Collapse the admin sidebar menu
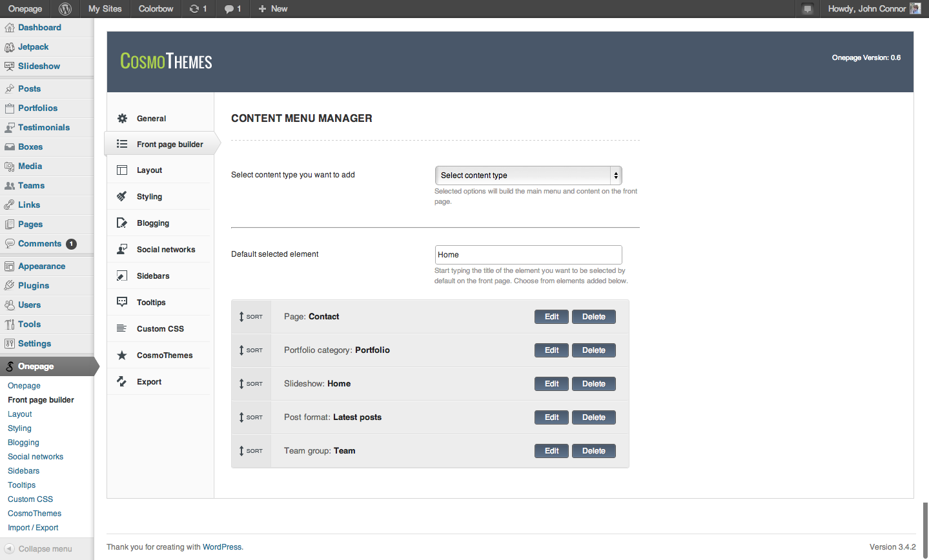 click(x=39, y=549)
